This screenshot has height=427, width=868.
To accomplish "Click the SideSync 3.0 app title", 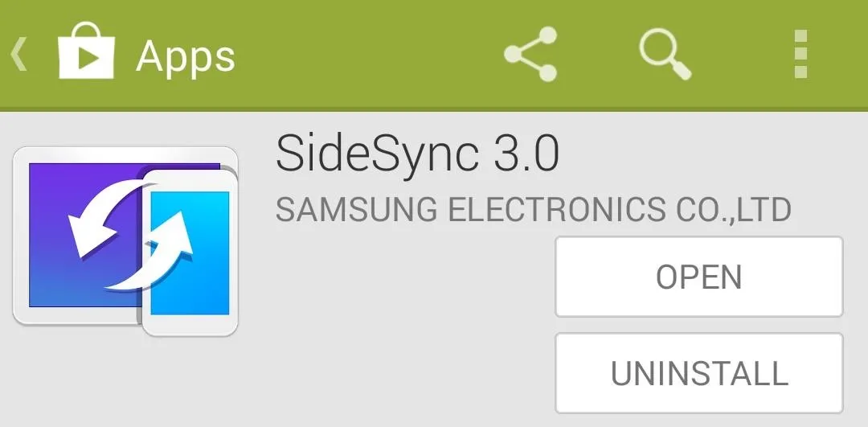I will pyautogui.click(x=417, y=154).
